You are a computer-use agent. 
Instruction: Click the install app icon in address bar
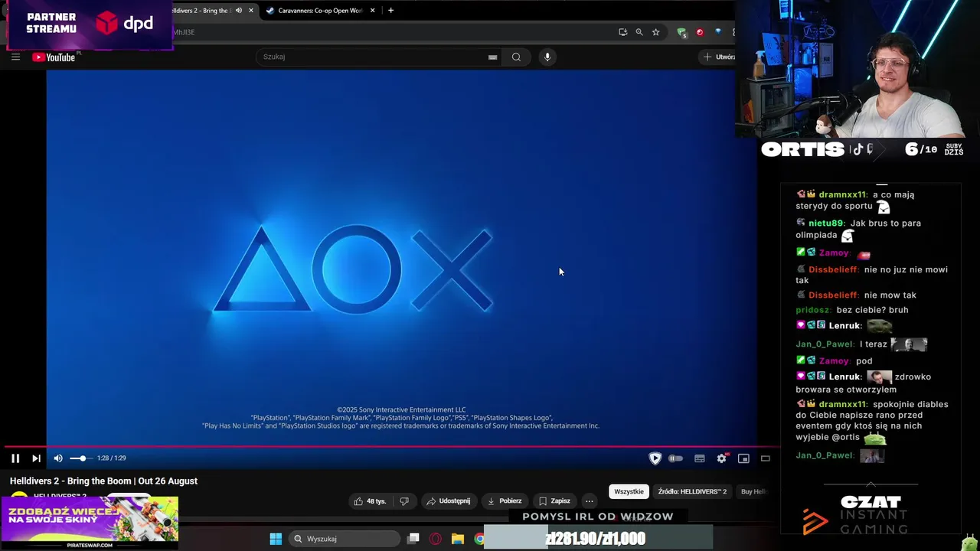tap(622, 32)
